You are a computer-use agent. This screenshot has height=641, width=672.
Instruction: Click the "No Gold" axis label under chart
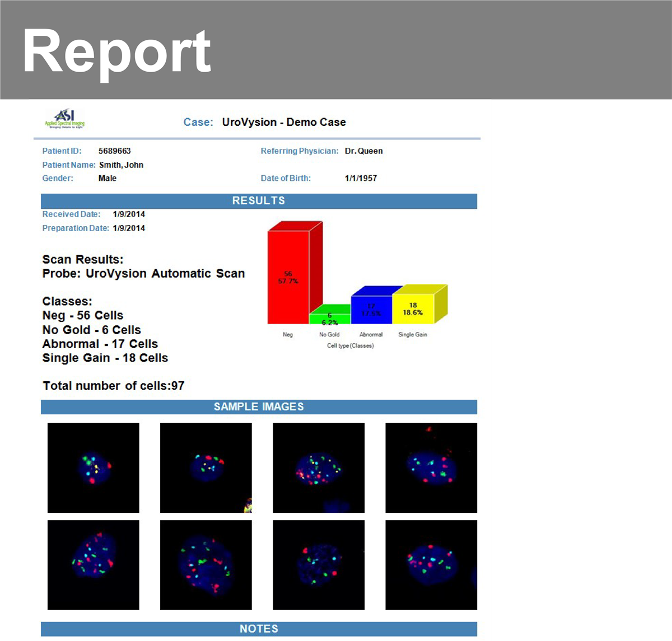pyautogui.click(x=329, y=335)
